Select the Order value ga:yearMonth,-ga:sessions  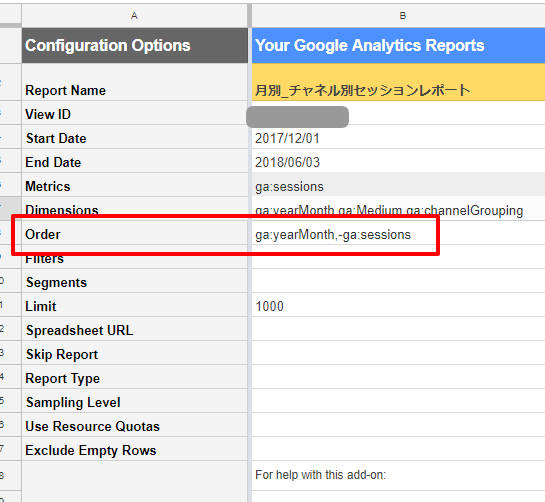pos(398,233)
